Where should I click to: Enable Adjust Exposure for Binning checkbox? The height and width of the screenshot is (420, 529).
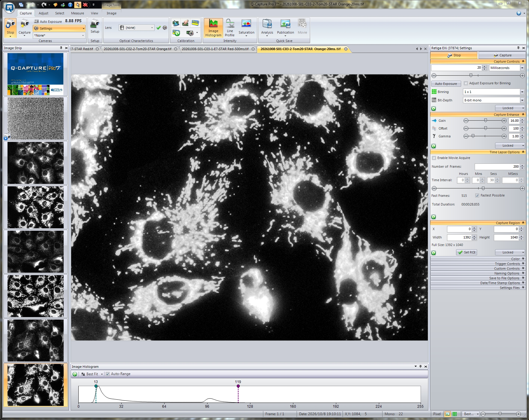tap(466, 83)
